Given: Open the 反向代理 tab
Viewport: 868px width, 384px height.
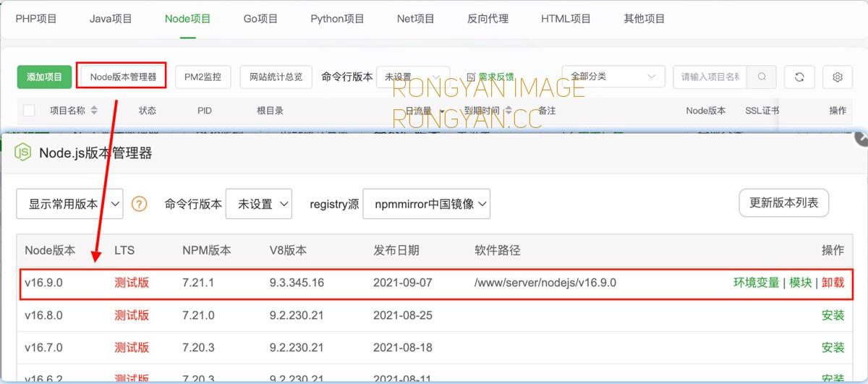Looking at the screenshot, I should pyautogui.click(x=488, y=19).
